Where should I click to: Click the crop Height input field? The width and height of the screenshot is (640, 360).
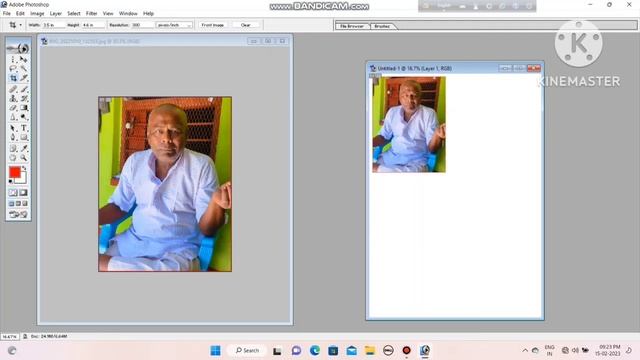[x=93, y=25]
